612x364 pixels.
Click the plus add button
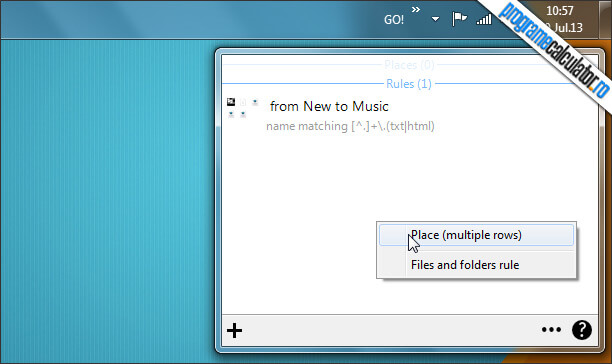pyautogui.click(x=235, y=330)
